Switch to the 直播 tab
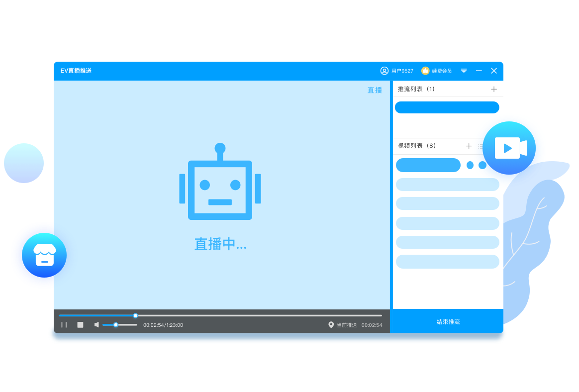This screenshot has width=579, height=392. pos(375,90)
